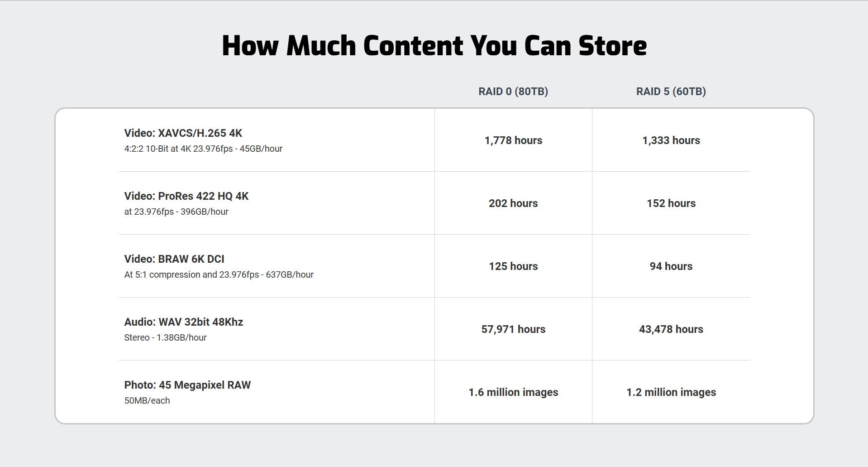
Task: Select the '1.2 million images' cell
Action: click(x=671, y=392)
